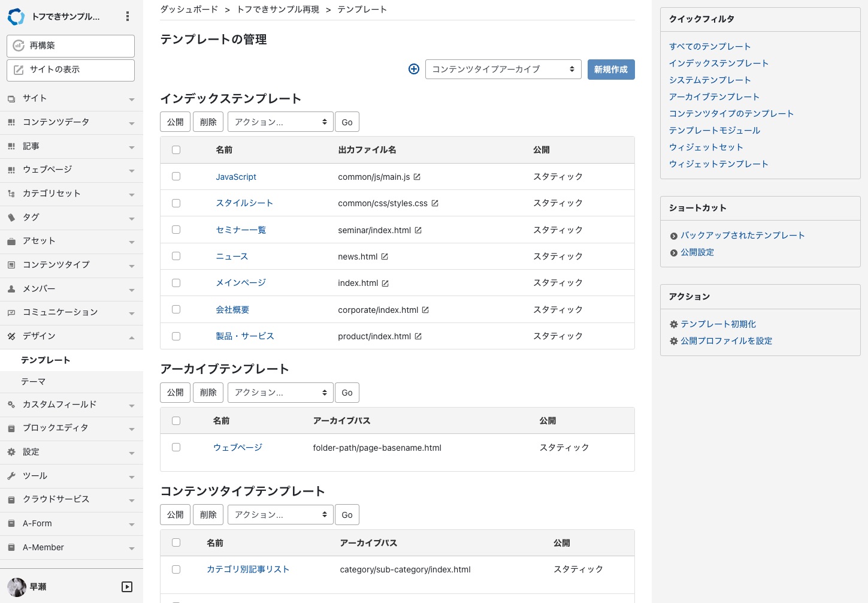Open external link icon for common/css/styles.css
868x603 pixels.
pos(435,203)
